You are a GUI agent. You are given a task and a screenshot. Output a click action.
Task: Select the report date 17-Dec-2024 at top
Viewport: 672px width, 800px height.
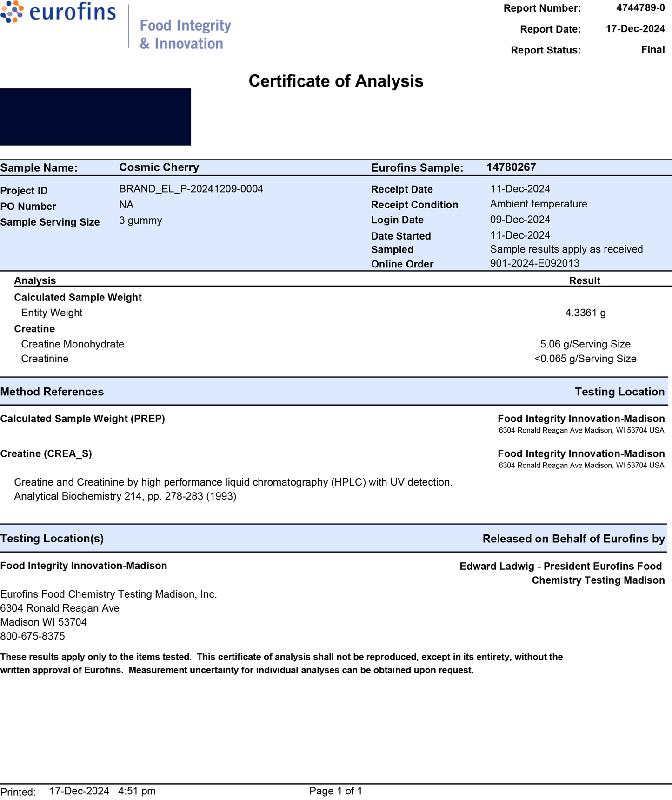click(x=635, y=29)
